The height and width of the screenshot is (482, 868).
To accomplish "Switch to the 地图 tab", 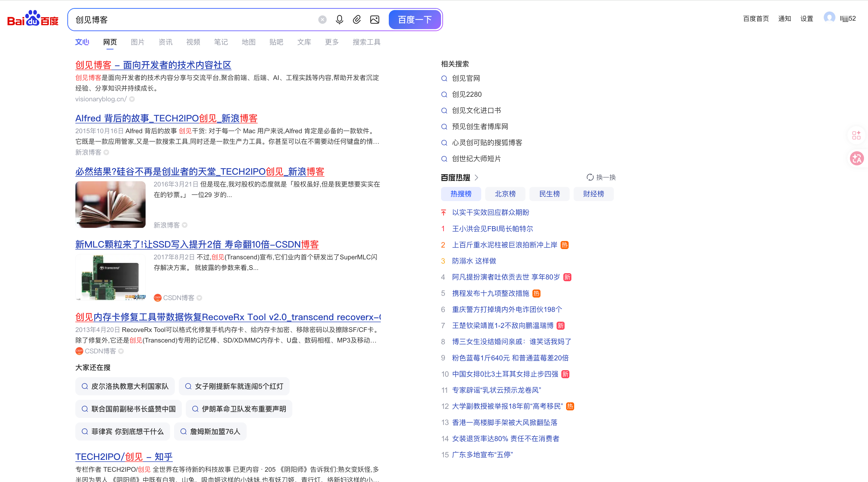I will click(x=248, y=42).
